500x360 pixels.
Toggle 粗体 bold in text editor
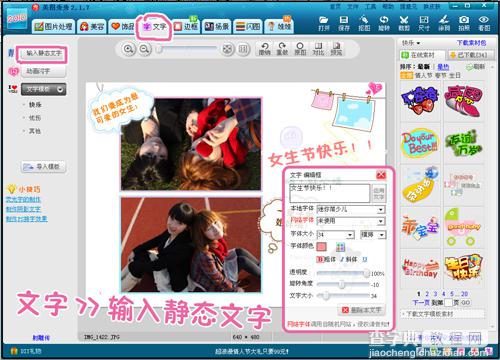(326, 259)
